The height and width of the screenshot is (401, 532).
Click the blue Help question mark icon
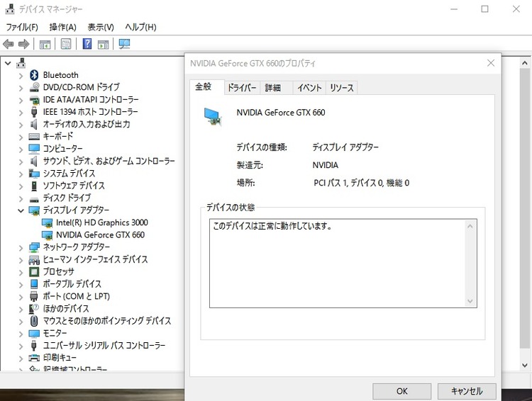(87, 44)
